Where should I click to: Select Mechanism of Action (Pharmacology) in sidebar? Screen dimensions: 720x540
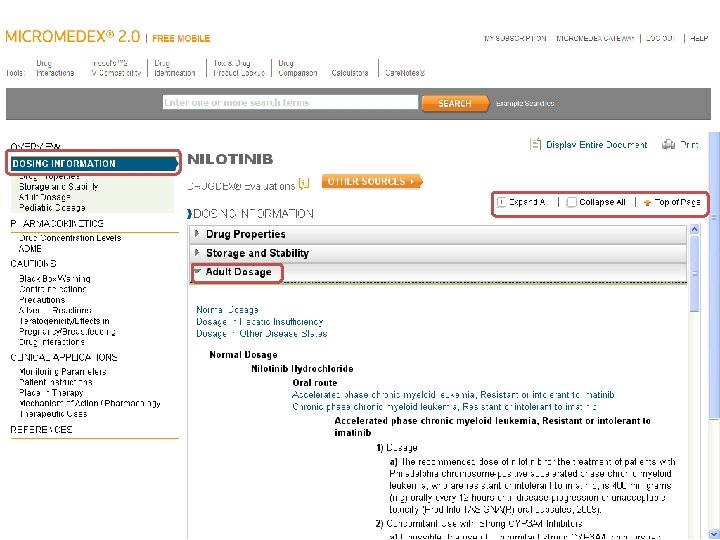pyautogui.click(x=90, y=403)
